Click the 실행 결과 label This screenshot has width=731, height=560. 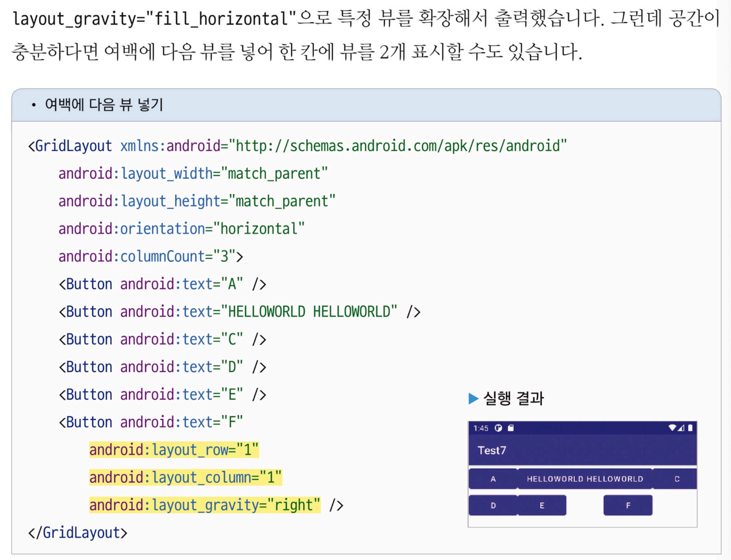pos(513,398)
